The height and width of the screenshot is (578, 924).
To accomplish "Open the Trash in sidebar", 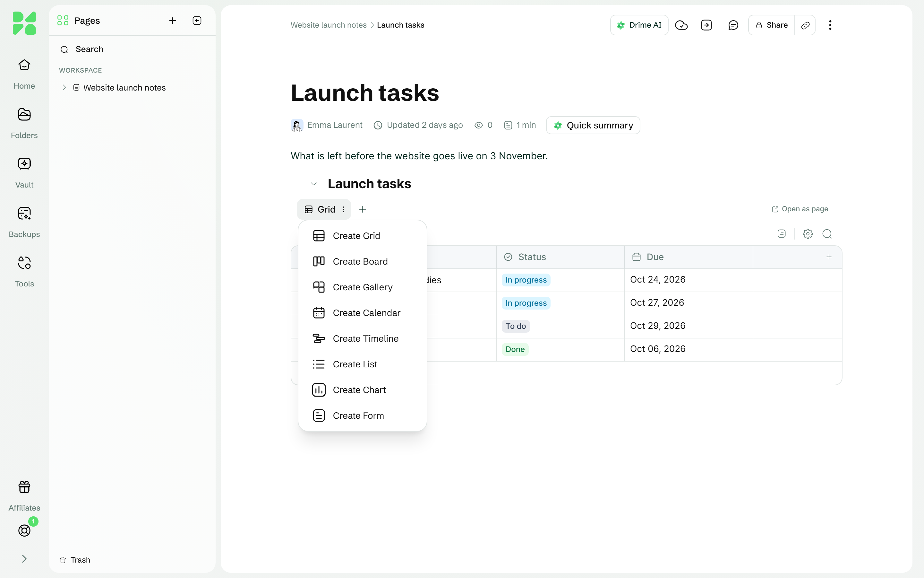I will coord(75,560).
